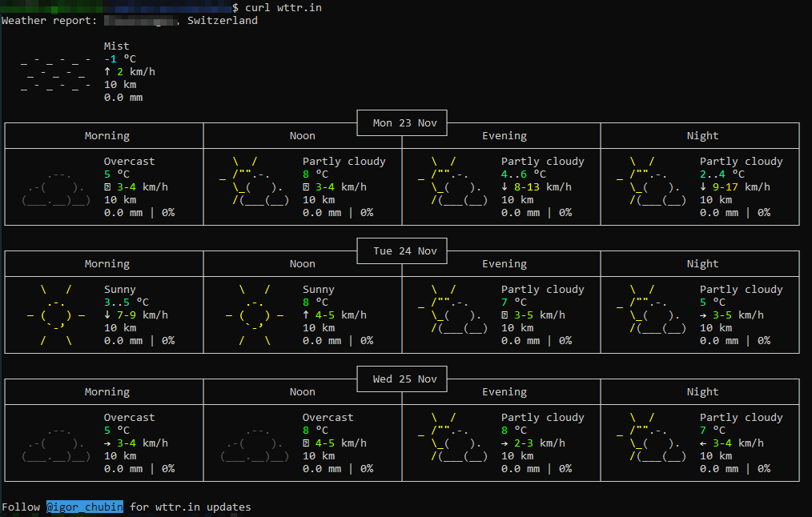The image size is (812, 517).
Task: Click the Noon column header under Wed 25 Nov
Action: click(303, 392)
